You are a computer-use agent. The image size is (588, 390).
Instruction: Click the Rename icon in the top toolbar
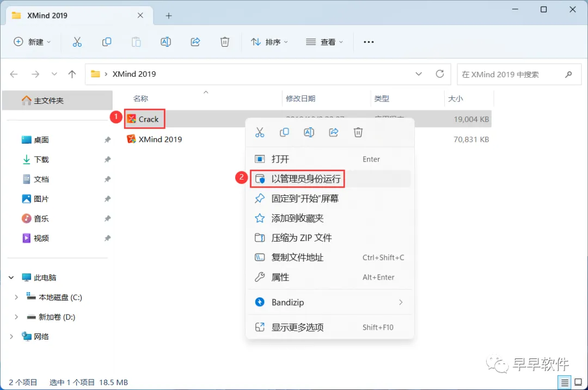pos(166,42)
